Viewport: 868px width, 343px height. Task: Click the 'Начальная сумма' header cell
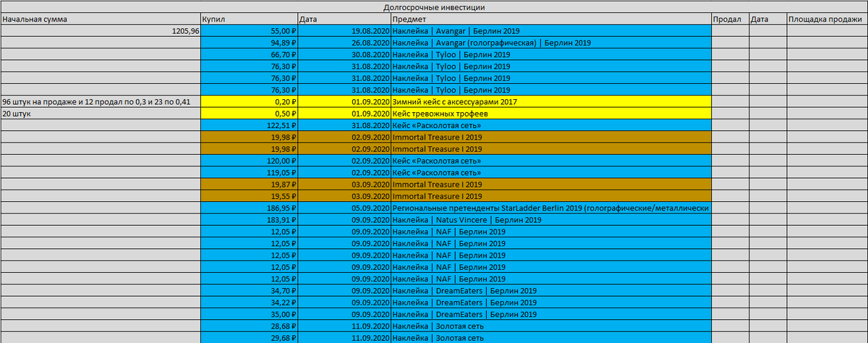101,18
